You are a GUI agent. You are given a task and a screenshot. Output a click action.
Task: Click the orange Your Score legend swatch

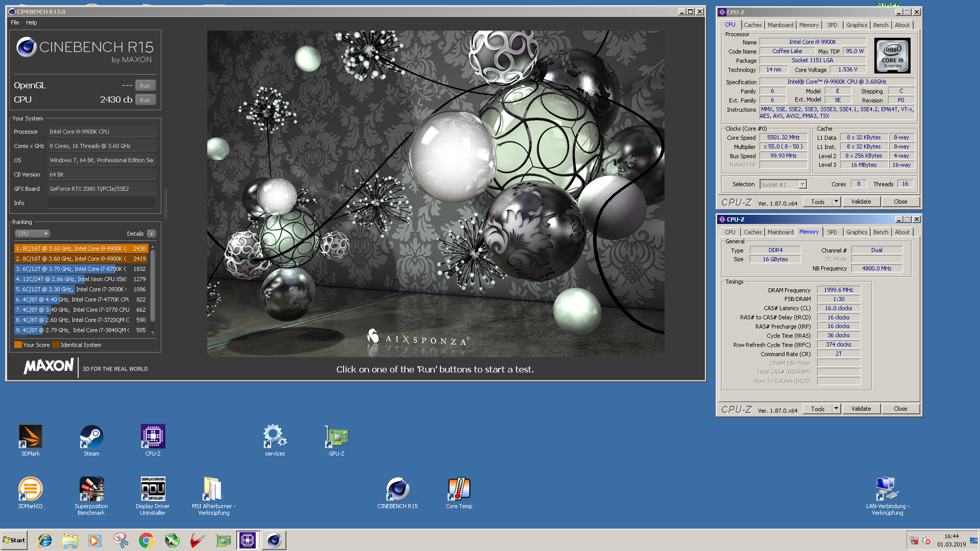18,345
